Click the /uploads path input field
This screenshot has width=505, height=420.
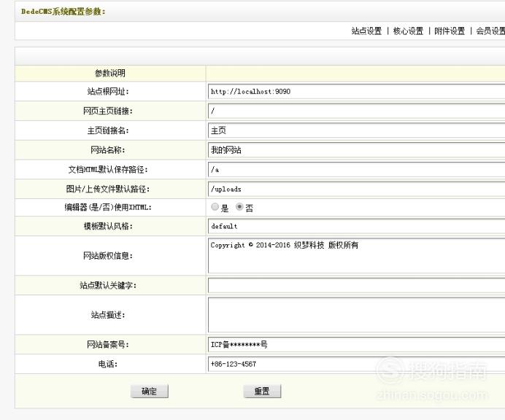click(x=357, y=190)
